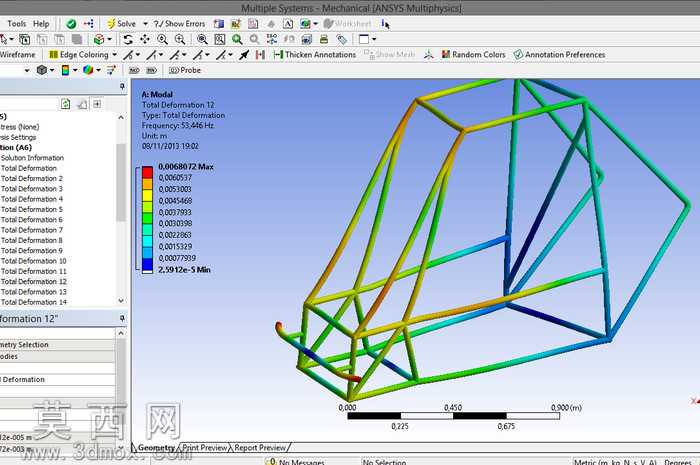Click the refresh tree icon in outline
This screenshot has width=700, height=465.
coord(66,104)
